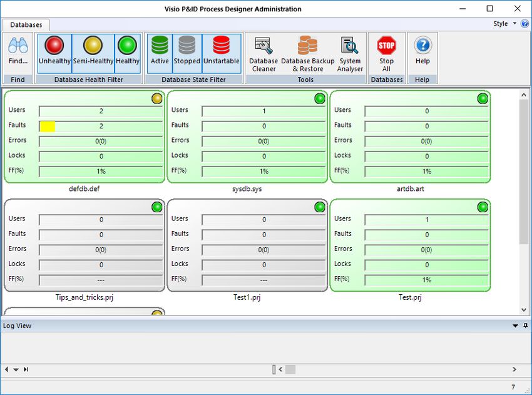Select the sysdb.sys database label
This screenshot has height=395, width=532.
pos(247,188)
